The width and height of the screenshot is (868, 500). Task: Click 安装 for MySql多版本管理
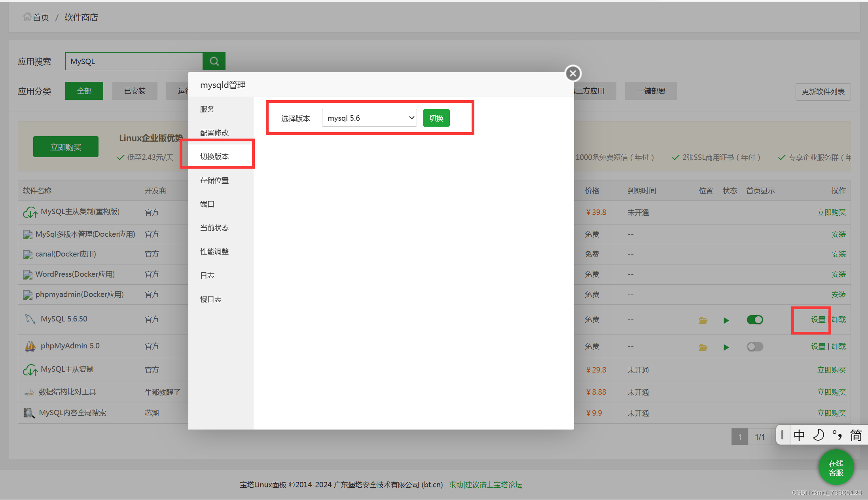[x=838, y=234]
